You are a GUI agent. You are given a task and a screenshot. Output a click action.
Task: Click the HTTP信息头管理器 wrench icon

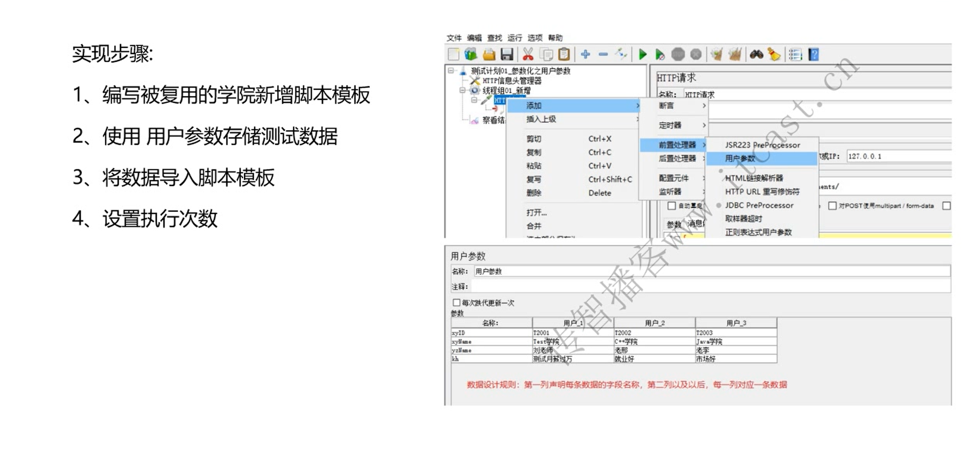coord(475,81)
